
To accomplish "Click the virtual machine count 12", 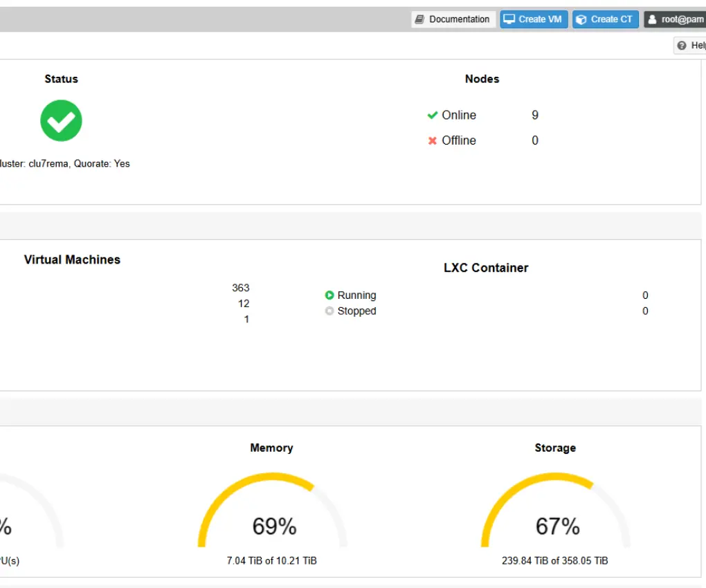I will (244, 304).
